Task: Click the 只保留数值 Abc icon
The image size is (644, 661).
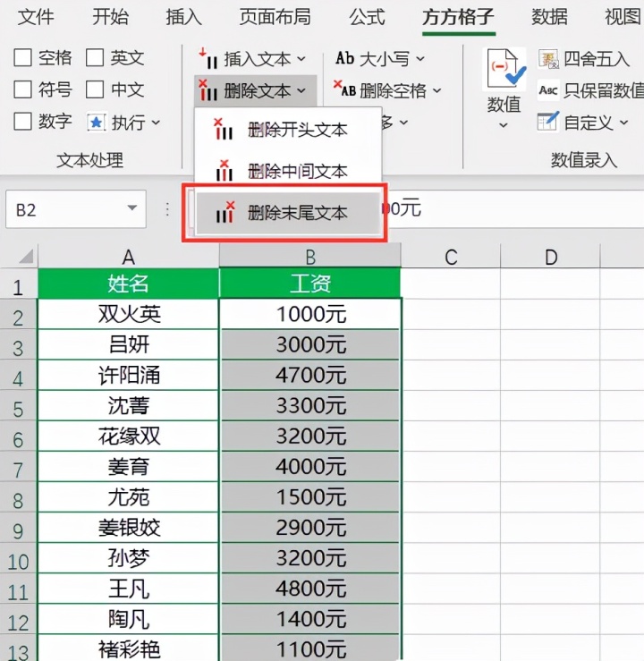Action: (548, 89)
